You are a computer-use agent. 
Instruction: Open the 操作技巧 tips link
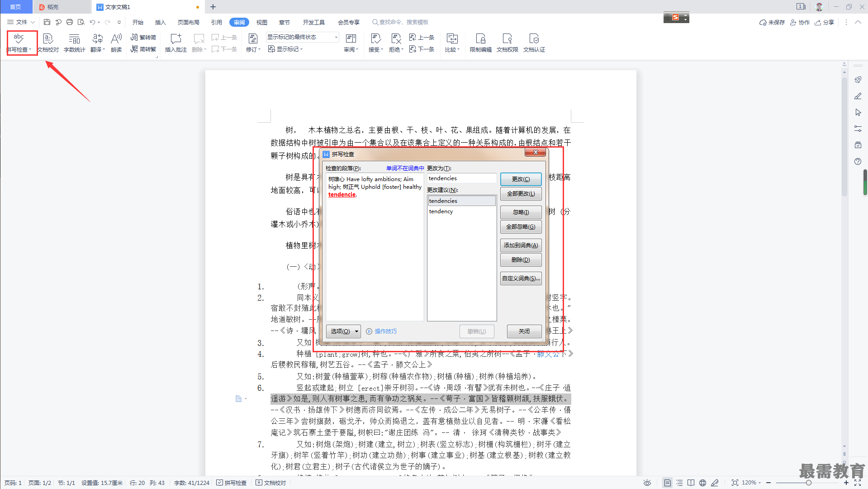point(381,331)
